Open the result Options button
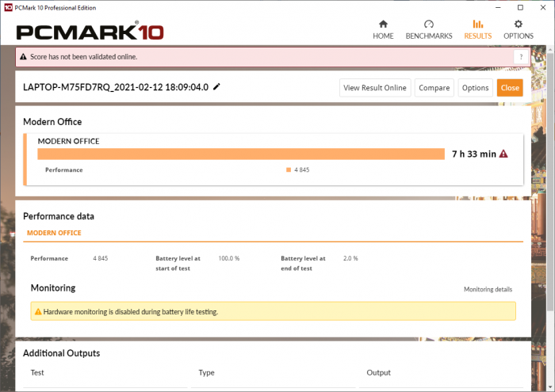This screenshot has height=392, width=555. tap(475, 88)
